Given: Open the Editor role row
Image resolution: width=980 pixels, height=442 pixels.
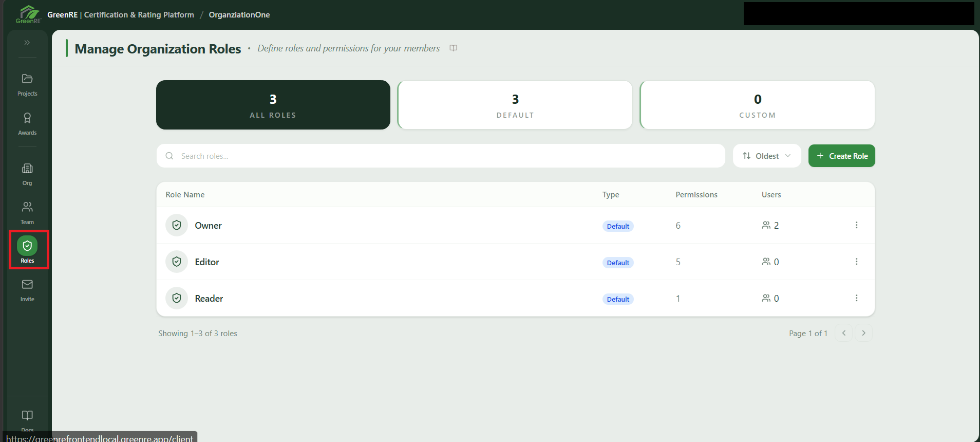Looking at the screenshot, I should pos(516,262).
